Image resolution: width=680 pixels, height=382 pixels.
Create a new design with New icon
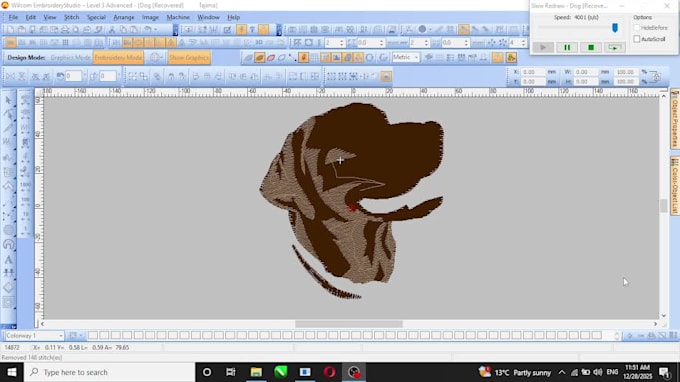pyautogui.click(x=10, y=29)
